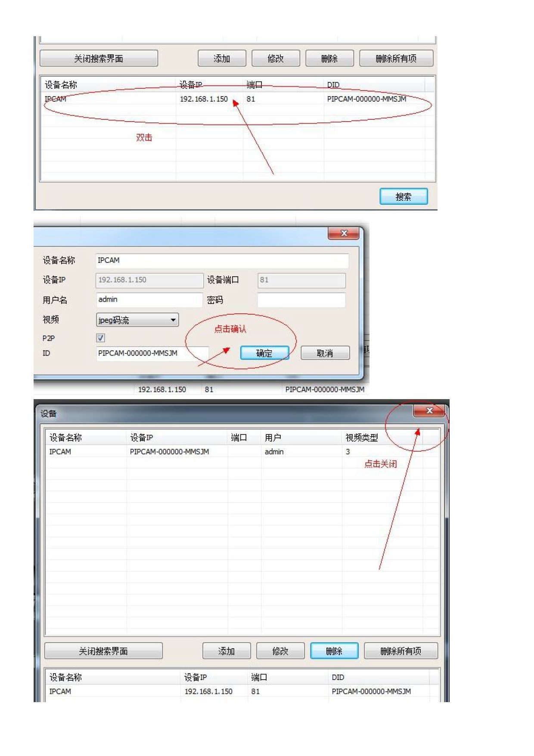
Task: Focus the 密码 password field
Action: click(301, 300)
